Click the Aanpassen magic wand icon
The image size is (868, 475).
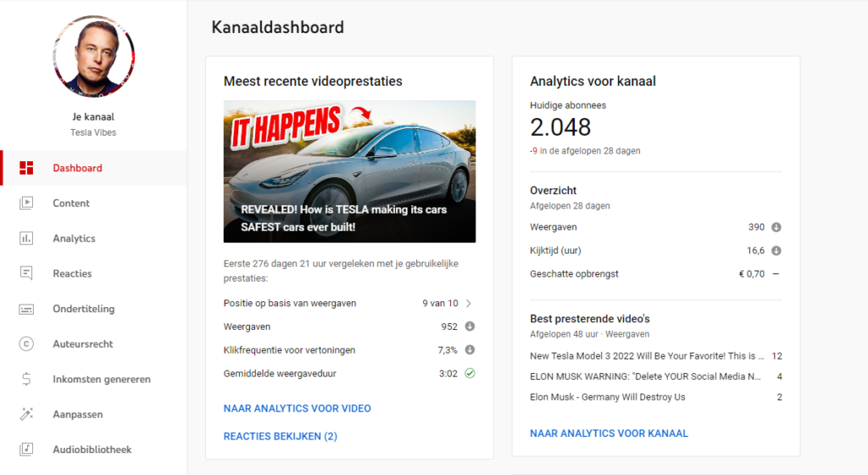pos(26,415)
